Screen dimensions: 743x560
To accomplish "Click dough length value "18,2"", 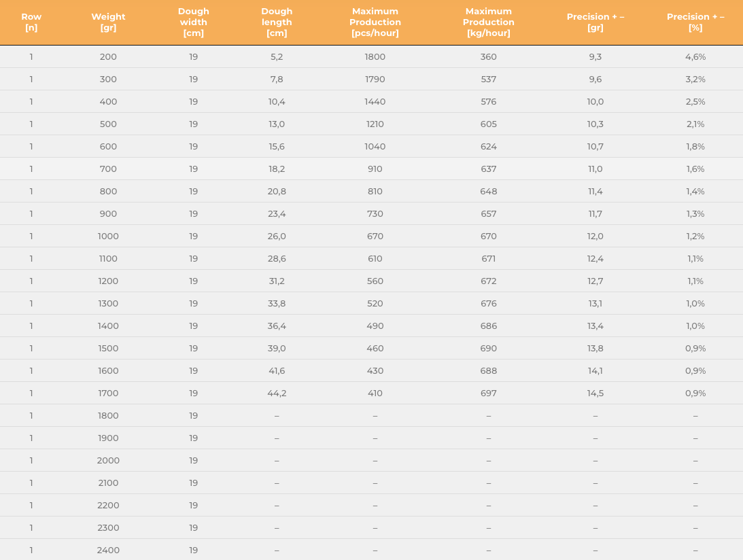I will (277, 169).
